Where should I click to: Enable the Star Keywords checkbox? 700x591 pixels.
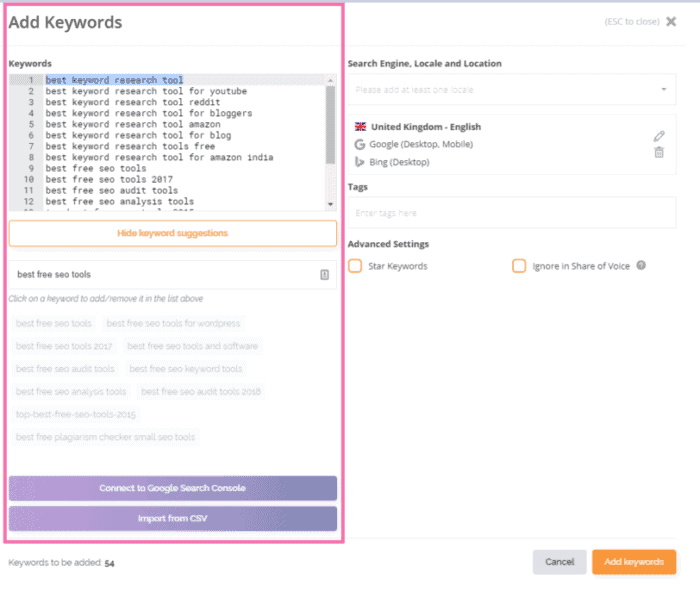tap(355, 266)
